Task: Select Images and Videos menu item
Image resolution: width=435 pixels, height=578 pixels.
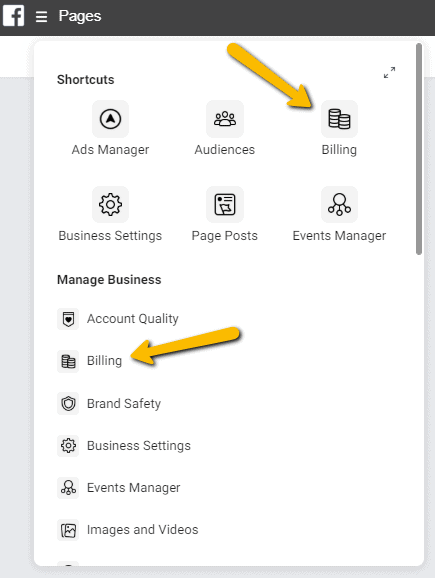Action: [143, 530]
